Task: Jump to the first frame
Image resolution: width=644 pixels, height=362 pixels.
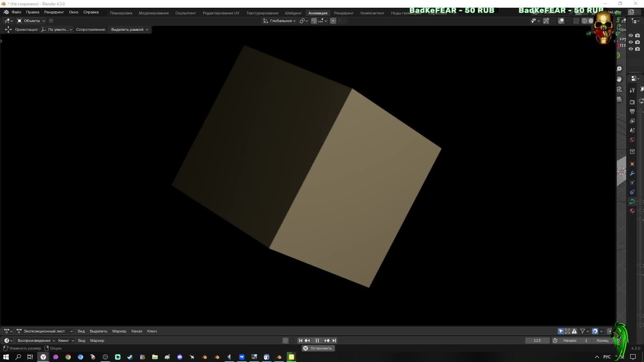Action: (x=301, y=341)
